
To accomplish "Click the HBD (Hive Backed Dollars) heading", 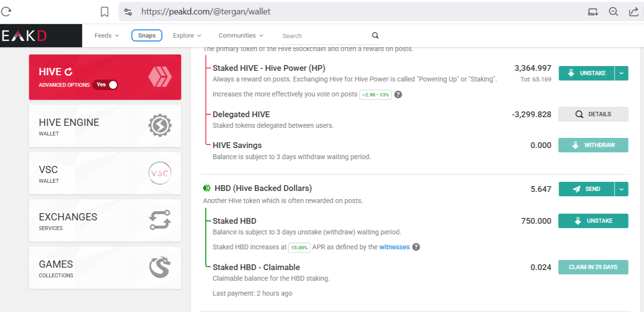I will point(263,188).
